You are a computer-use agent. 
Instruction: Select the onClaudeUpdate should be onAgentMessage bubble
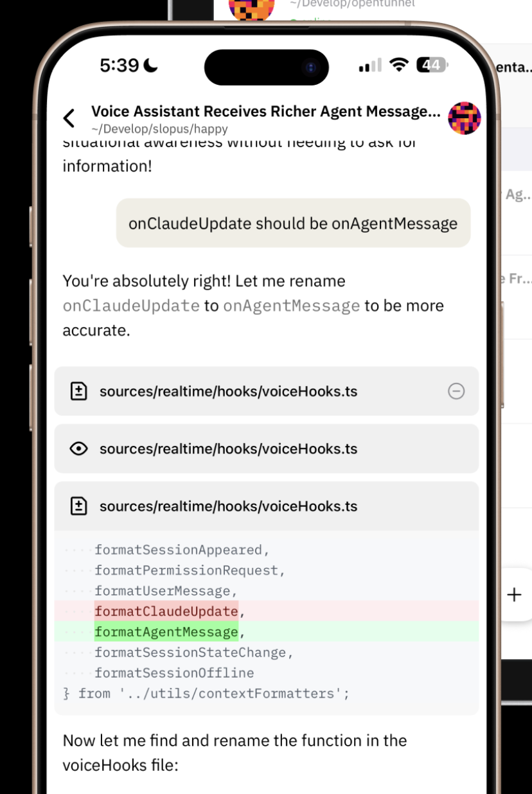tap(293, 223)
